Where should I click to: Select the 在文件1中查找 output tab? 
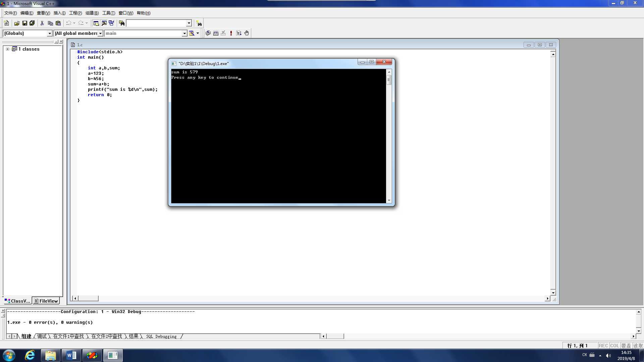[68, 336]
